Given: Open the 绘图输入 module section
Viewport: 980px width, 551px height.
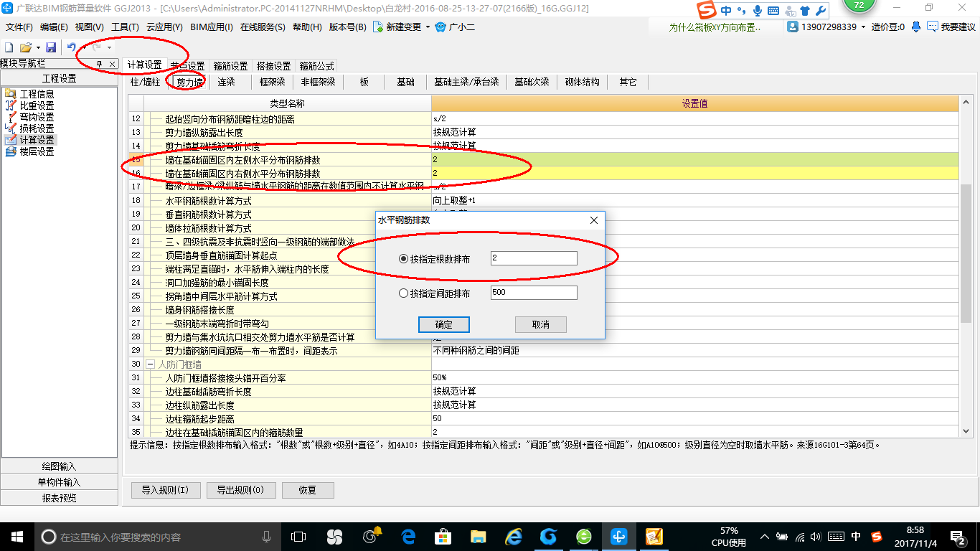Looking at the screenshot, I should [x=60, y=466].
